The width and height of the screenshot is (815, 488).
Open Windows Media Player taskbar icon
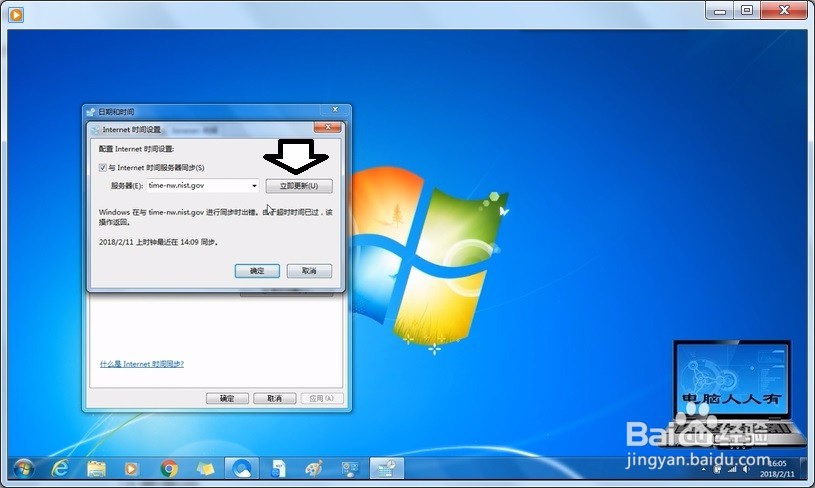coord(132,469)
